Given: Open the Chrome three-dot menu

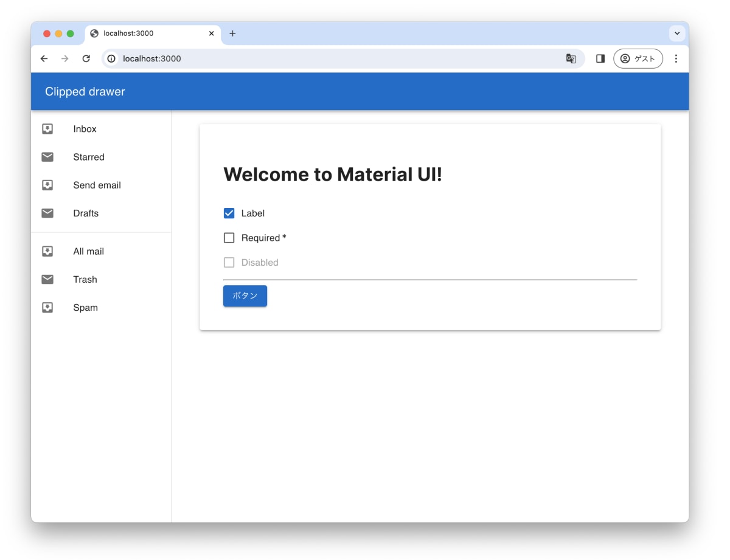Looking at the screenshot, I should pyautogui.click(x=676, y=58).
